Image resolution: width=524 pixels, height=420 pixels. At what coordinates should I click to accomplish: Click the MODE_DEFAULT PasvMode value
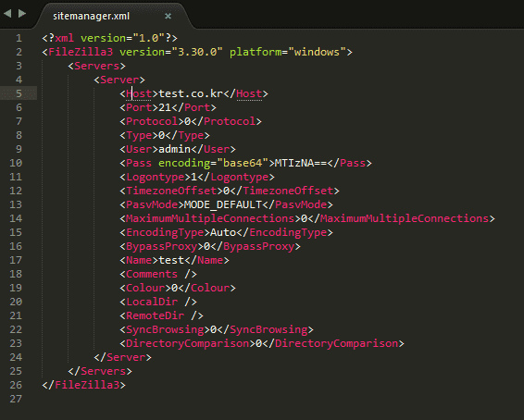pos(223,204)
